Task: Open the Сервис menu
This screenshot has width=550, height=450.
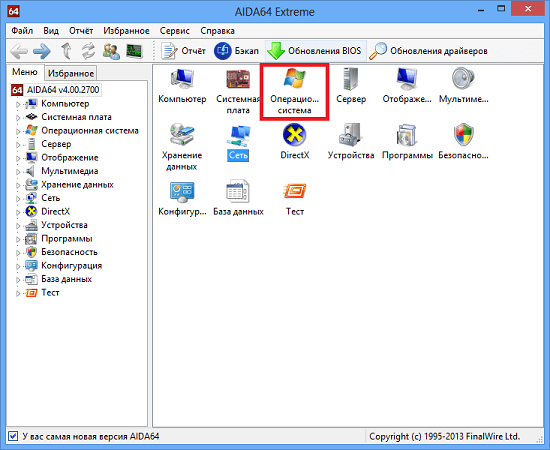Action: [174, 31]
